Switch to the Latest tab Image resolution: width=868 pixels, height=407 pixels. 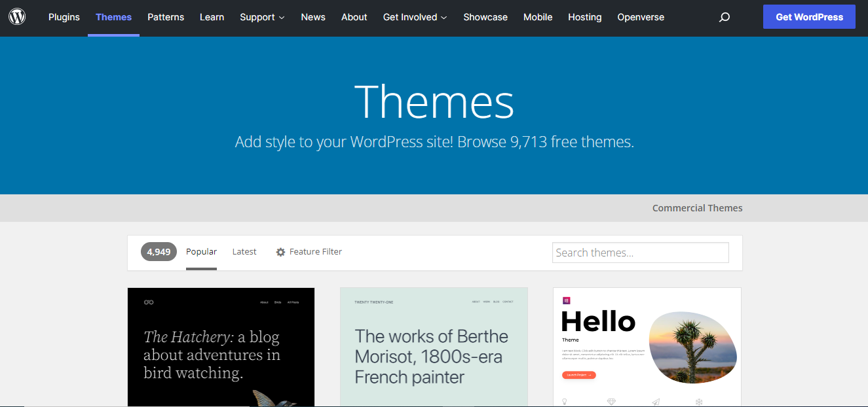click(x=244, y=252)
